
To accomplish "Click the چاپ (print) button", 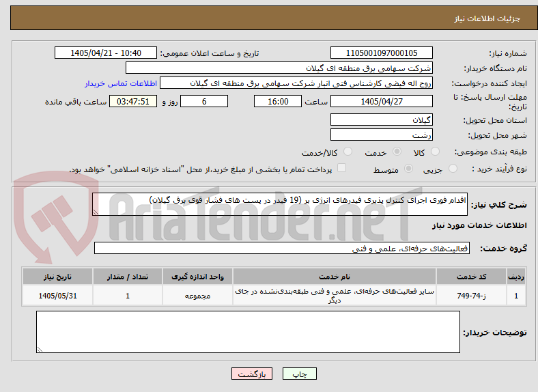I will (299, 374).
